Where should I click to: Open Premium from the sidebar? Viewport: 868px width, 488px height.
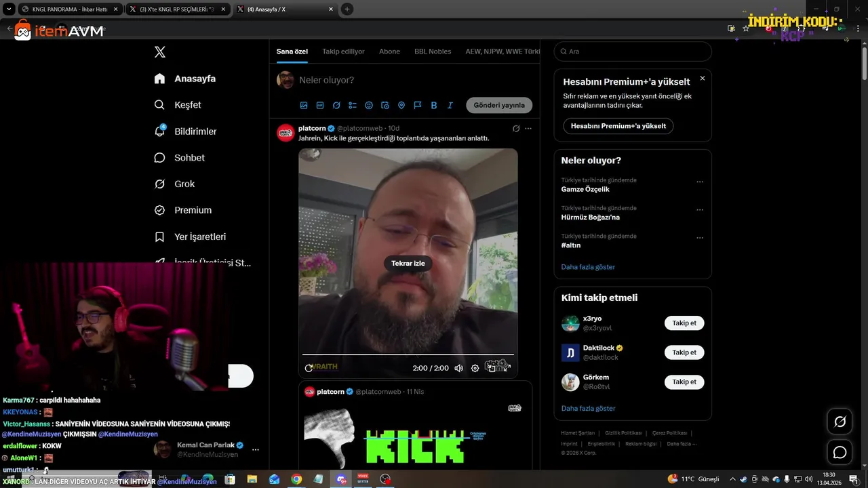point(182,210)
